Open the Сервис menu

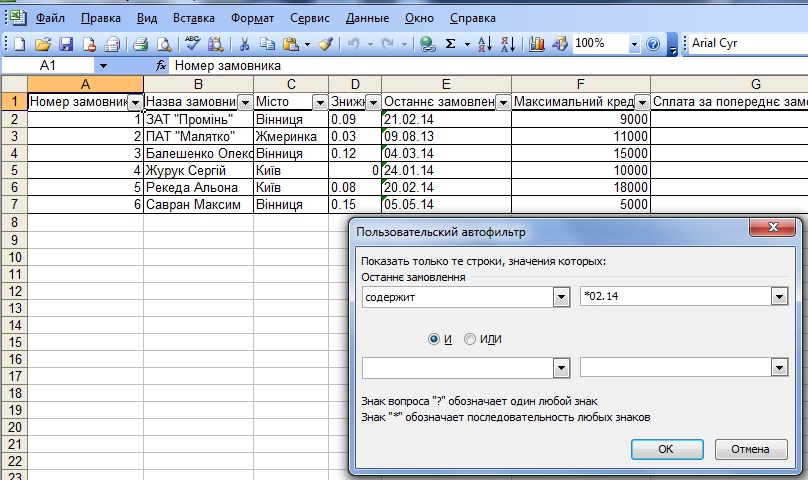[310, 18]
